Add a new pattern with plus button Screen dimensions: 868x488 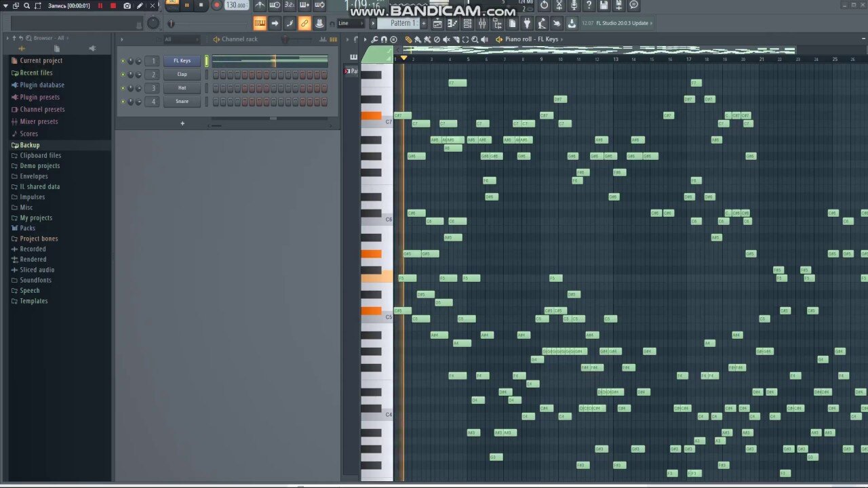423,23
